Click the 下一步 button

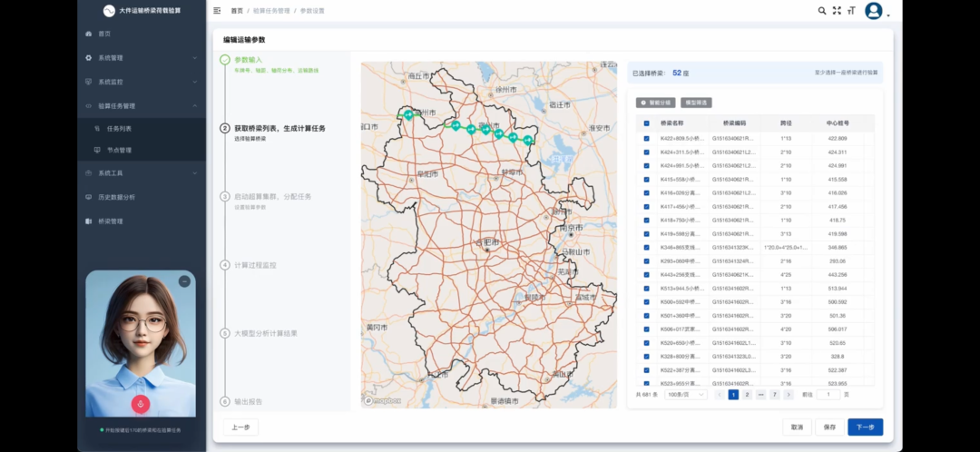pyautogui.click(x=865, y=427)
